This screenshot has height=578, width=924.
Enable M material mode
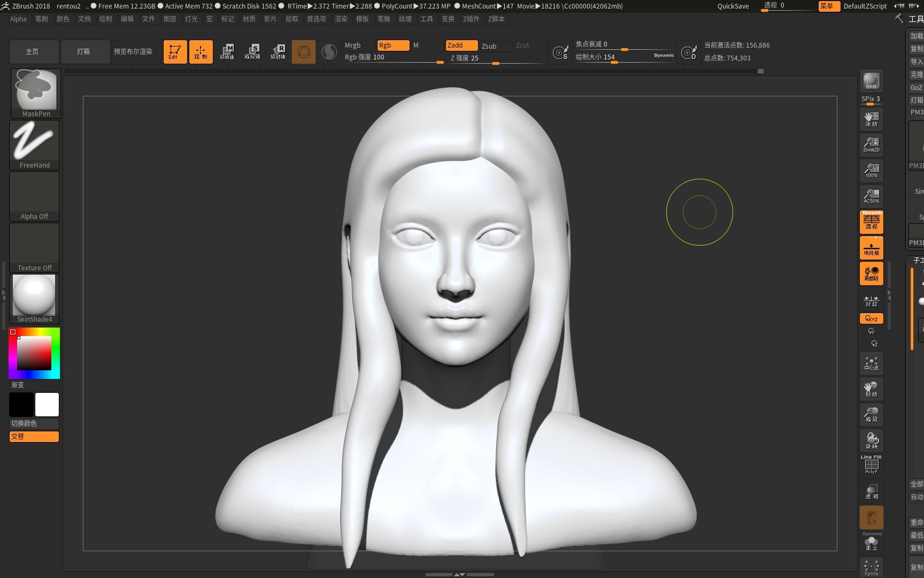point(427,45)
